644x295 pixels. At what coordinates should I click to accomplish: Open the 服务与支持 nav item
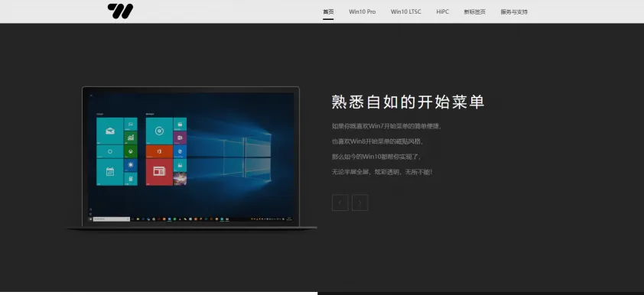[x=514, y=12]
